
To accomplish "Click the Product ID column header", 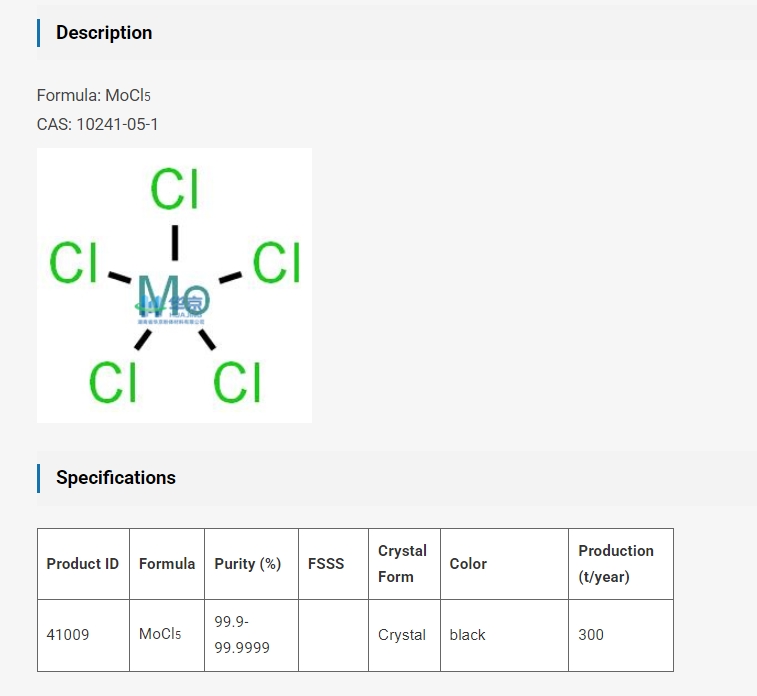I will [x=83, y=564].
